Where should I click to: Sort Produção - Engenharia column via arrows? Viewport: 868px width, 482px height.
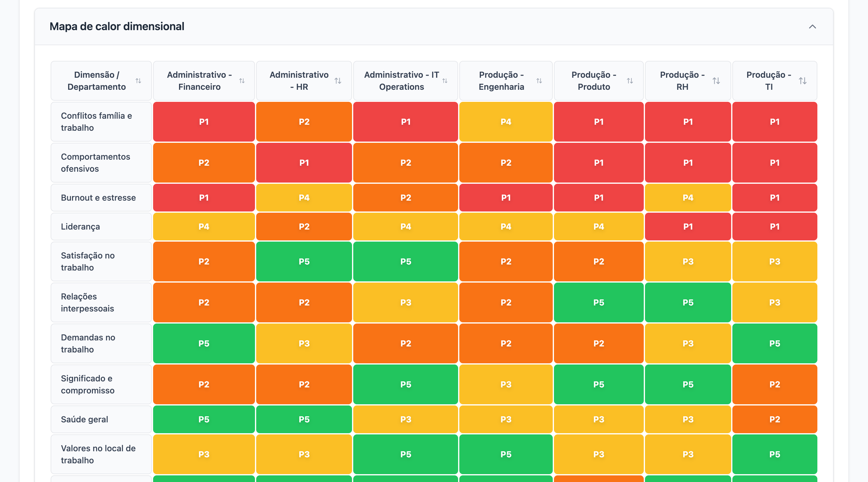coord(539,81)
